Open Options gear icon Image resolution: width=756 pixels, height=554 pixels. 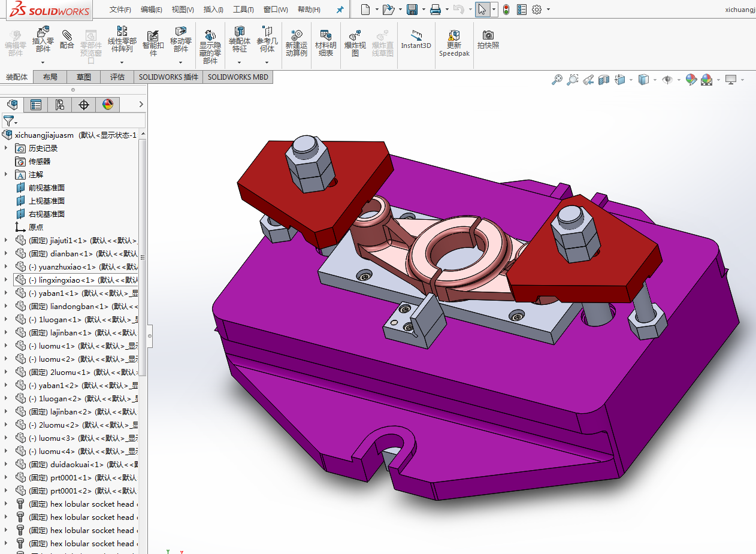pos(537,10)
